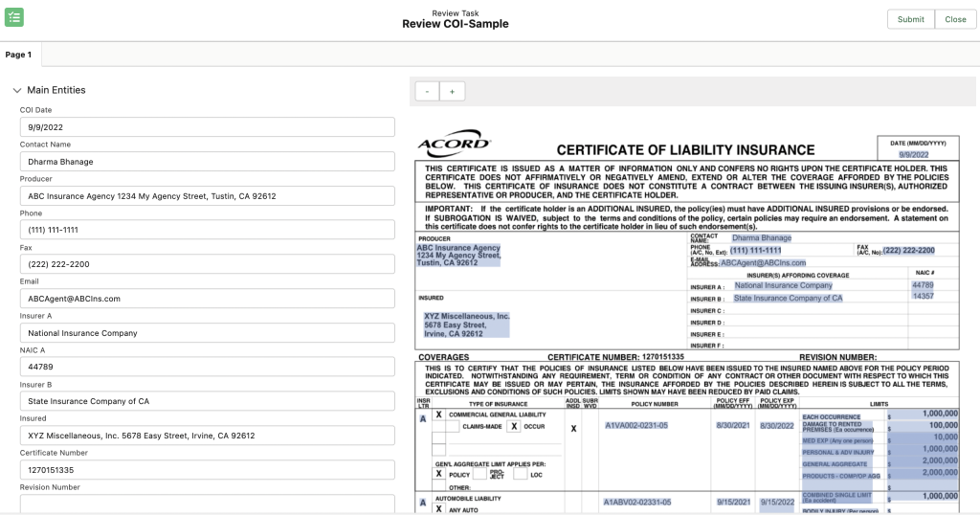Edit the Contact Name field
The image size is (980, 515).
[207, 161]
